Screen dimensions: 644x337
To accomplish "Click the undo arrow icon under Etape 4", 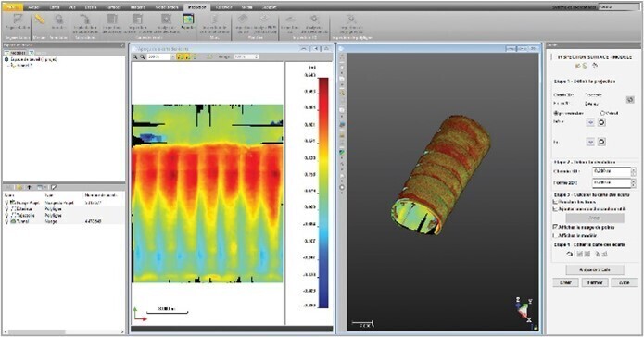I will click(x=569, y=254).
